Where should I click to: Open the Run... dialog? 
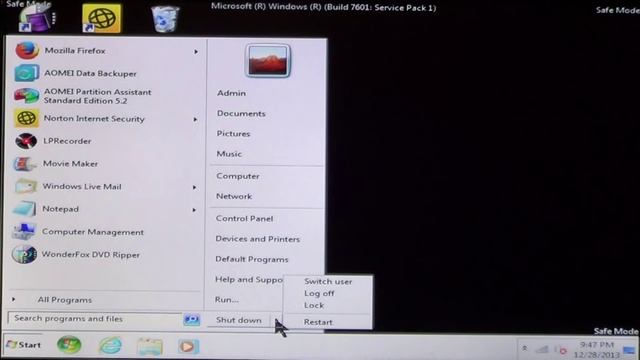click(x=227, y=300)
